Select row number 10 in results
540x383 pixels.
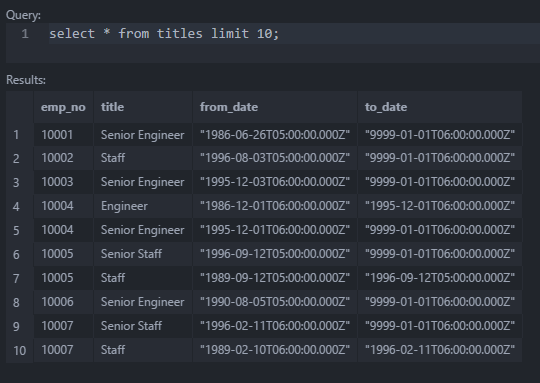(x=20, y=350)
